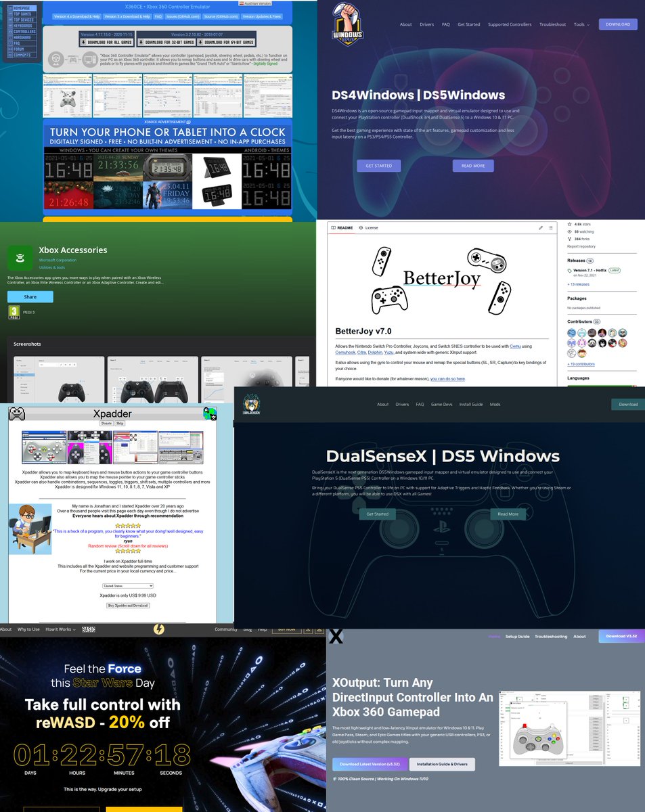Open Homepage in X360CE sidebar

(x=22, y=7)
